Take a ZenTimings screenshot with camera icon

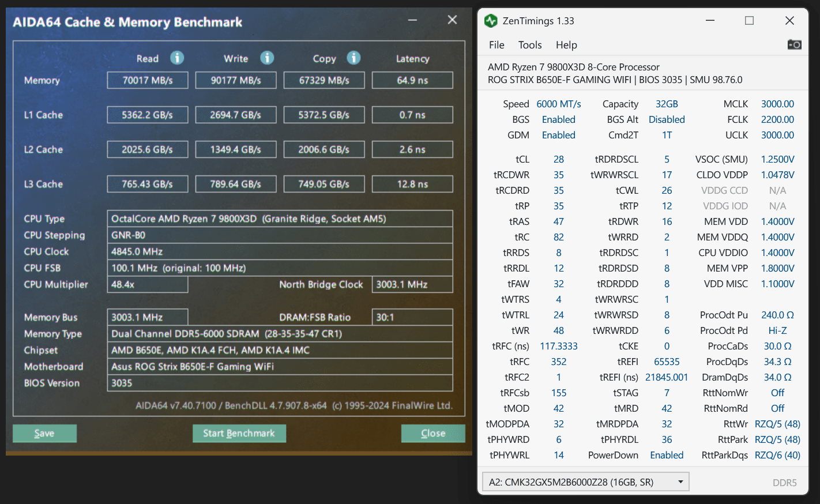coord(794,44)
